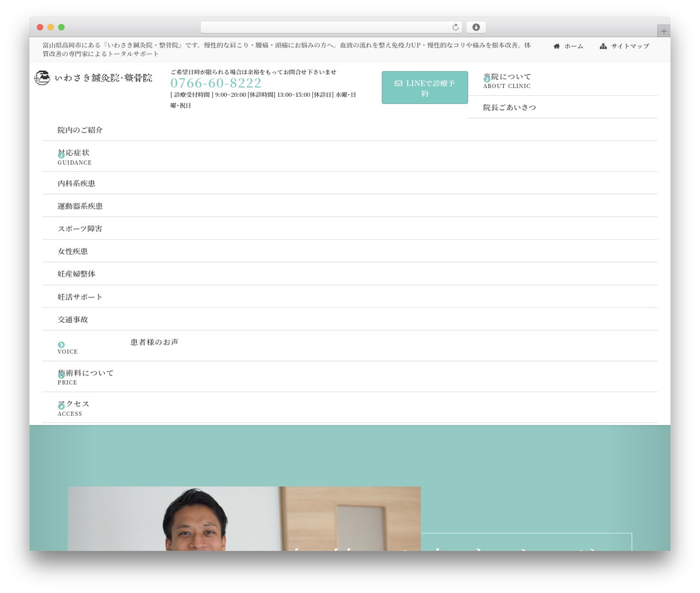This screenshot has width=700, height=593.
Task: Select スポーツ障害 menu entry
Action: click(350, 229)
